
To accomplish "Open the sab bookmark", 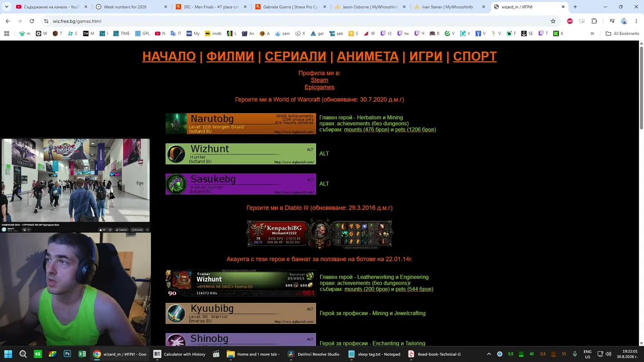I will point(336,34).
